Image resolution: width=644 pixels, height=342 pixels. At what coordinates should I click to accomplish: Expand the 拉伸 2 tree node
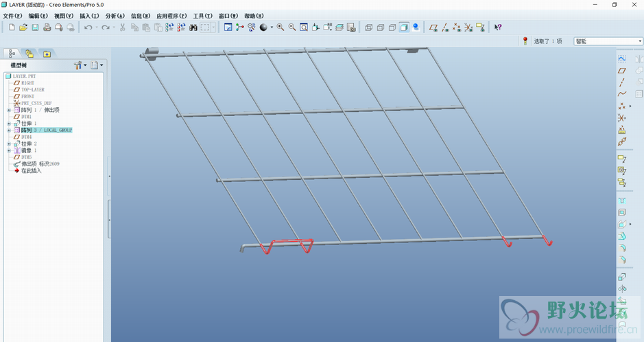tap(9, 144)
